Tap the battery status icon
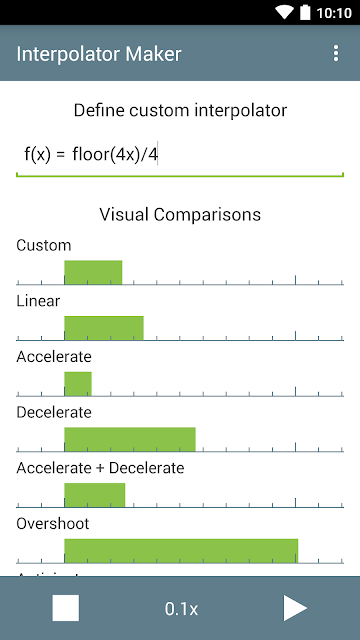This screenshot has height=640, width=360. pyautogui.click(x=305, y=12)
